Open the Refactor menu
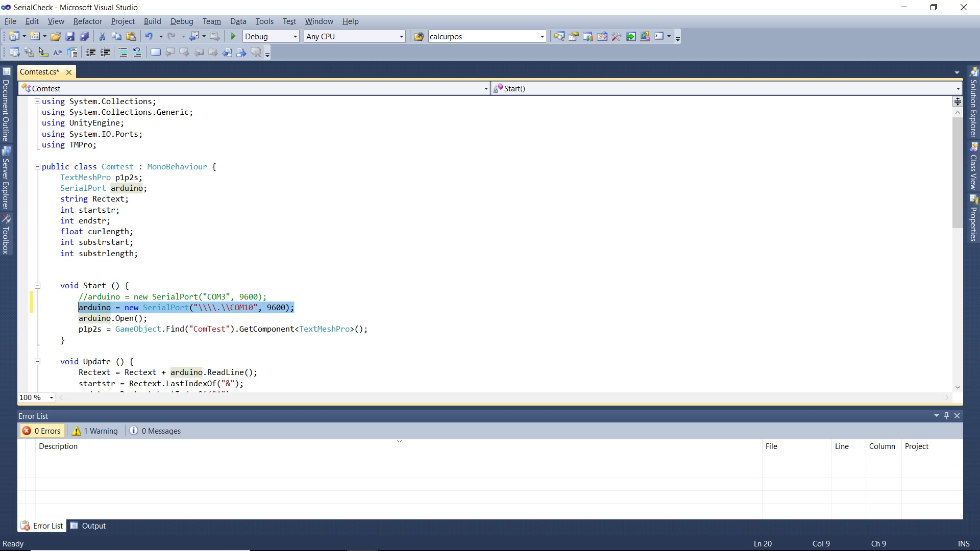 88,21
